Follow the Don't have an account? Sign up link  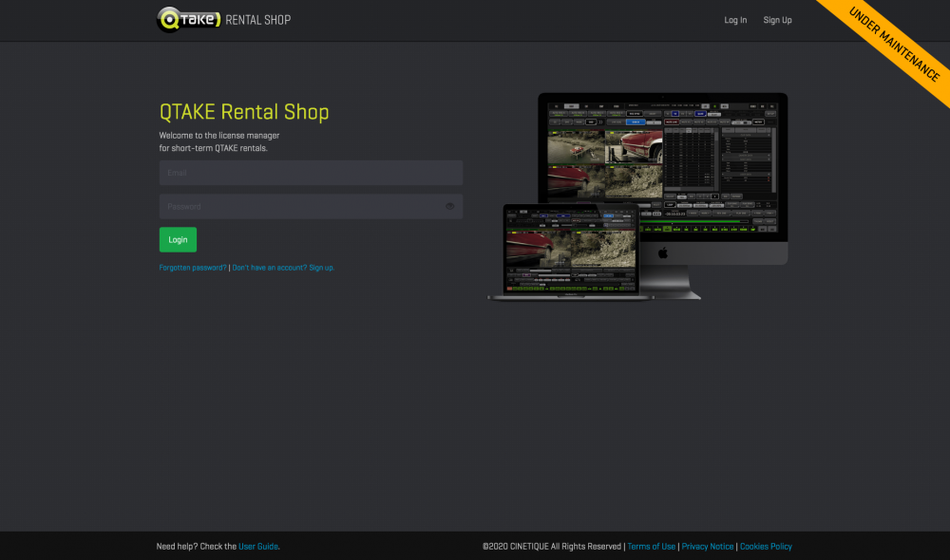(283, 268)
